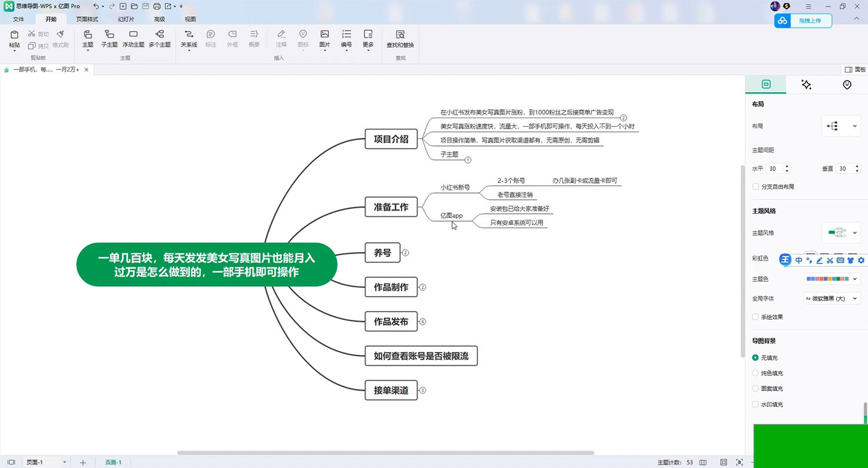Click the numbering (编号) icon

[x=346, y=35]
